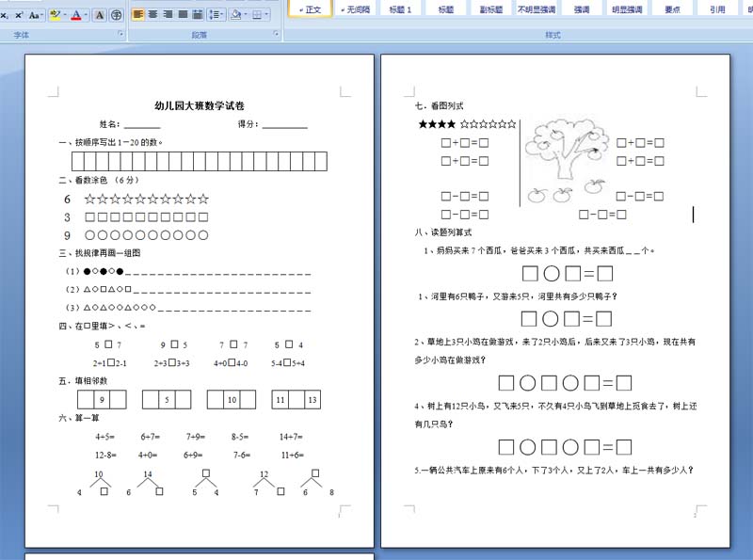Click cell with number 13 in 填相邻数
This screenshot has width=753, height=560.
tap(312, 400)
